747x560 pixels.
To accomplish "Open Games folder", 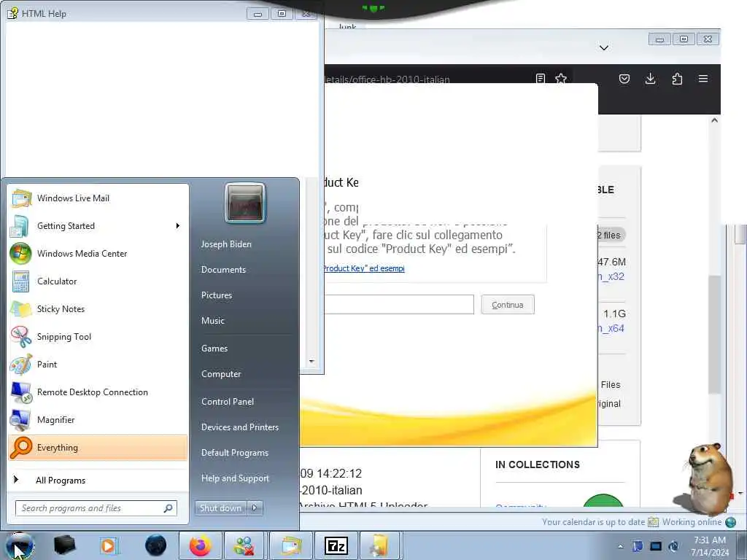I will click(x=214, y=349).
